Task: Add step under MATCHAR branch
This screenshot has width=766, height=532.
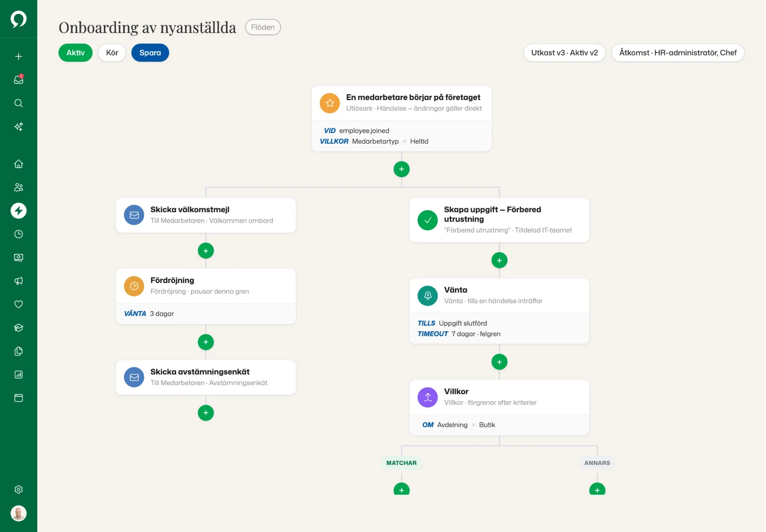Action: (402, 489)
